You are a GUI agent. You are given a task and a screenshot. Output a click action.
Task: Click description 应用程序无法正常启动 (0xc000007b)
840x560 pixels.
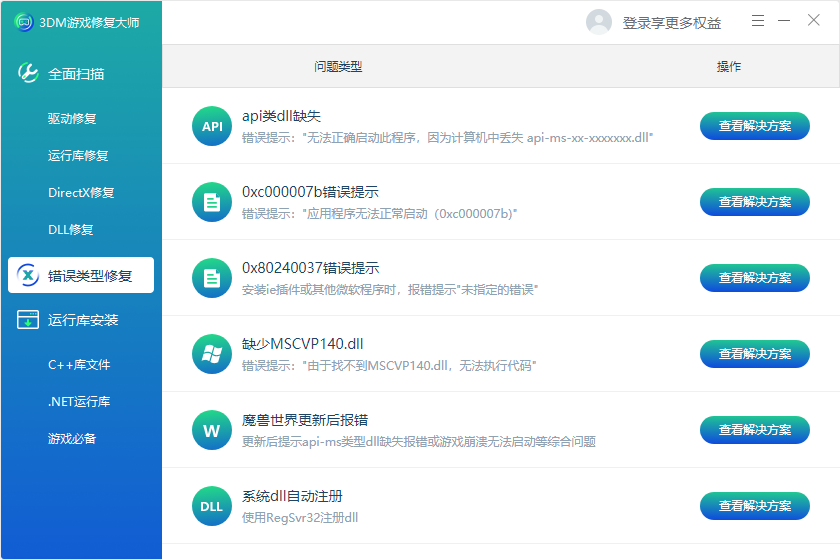point(379,214)
